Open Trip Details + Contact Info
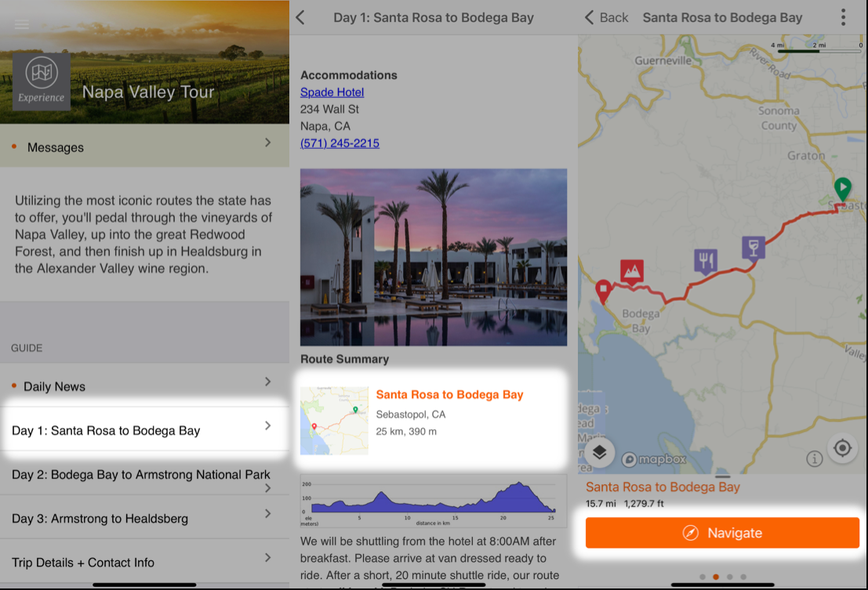The image size is (868, 590). tap(144, 562)
